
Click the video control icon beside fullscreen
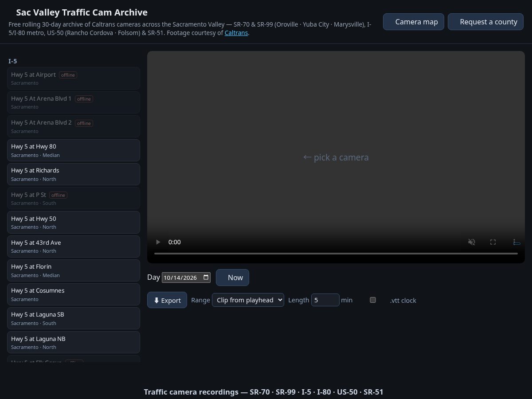click(516, 242)
